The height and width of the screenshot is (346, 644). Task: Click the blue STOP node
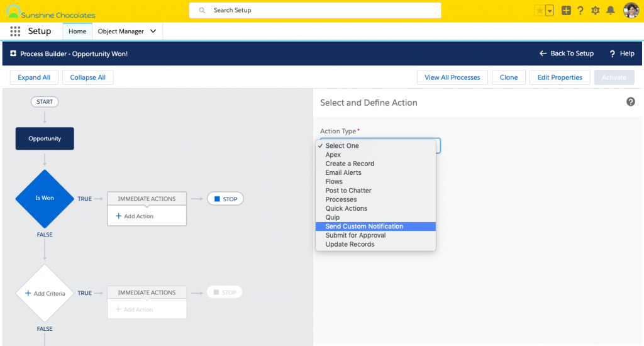(226, 199)
